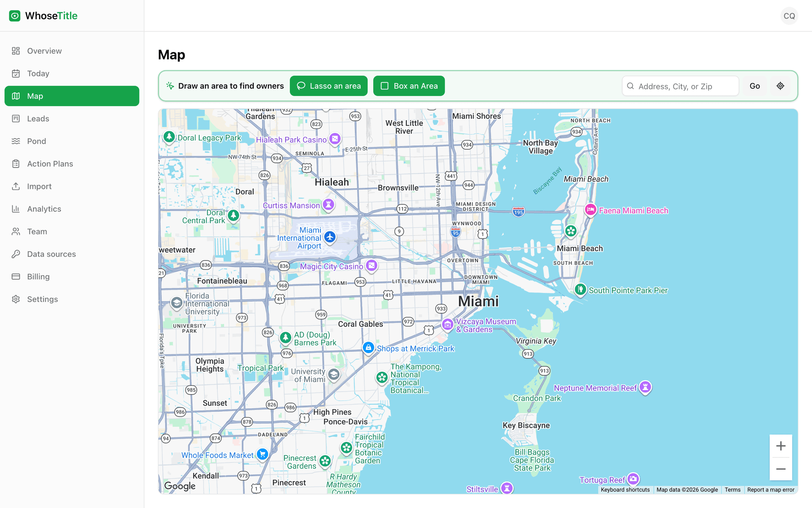Click Report a map error link
The width and height of the screenshot is (812, 508).
point(771,490)
